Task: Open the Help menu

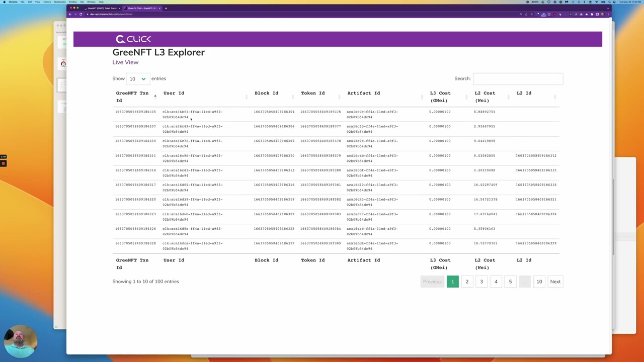Action: click(x=101, y=2)
